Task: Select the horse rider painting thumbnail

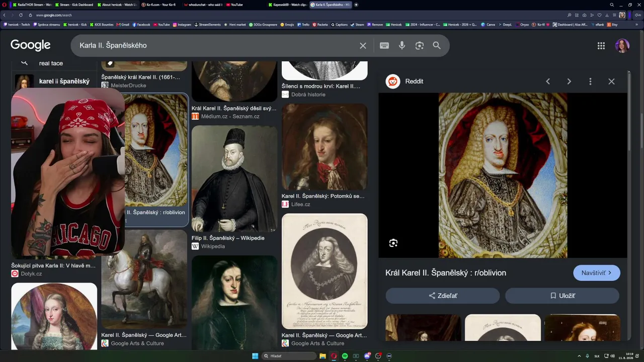Action: pos(144,280)
